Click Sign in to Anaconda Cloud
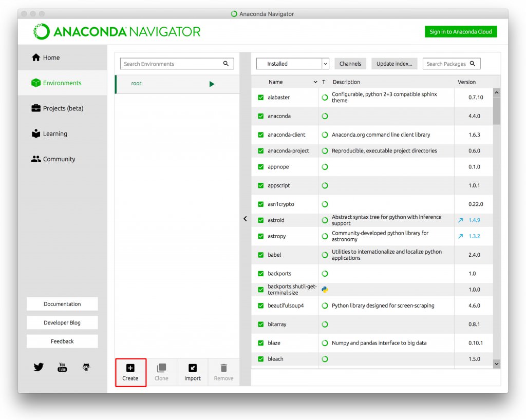The height and width of the screenshot is (420, 526). pyautogui.click(x=461, y=31)
